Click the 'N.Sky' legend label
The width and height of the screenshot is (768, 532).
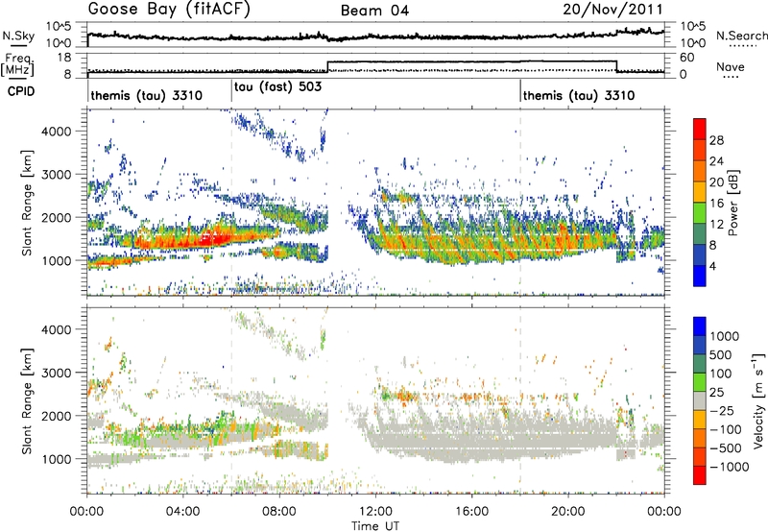pyautogui.click(x=18, y=36)
